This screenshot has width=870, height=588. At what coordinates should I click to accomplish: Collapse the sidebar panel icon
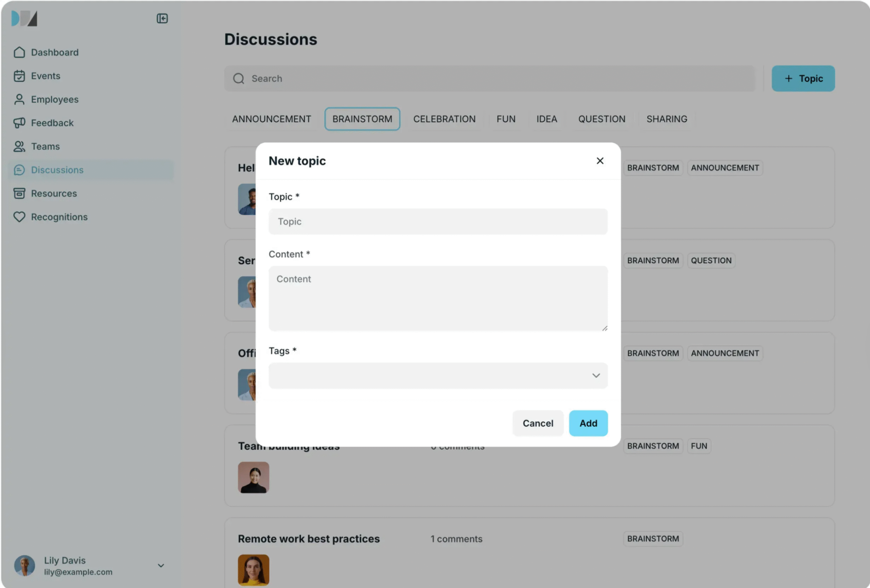click(162, 18)
